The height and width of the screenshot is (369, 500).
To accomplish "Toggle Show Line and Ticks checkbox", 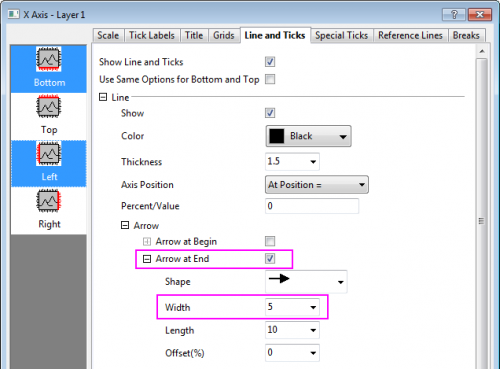I will (270, 62).
